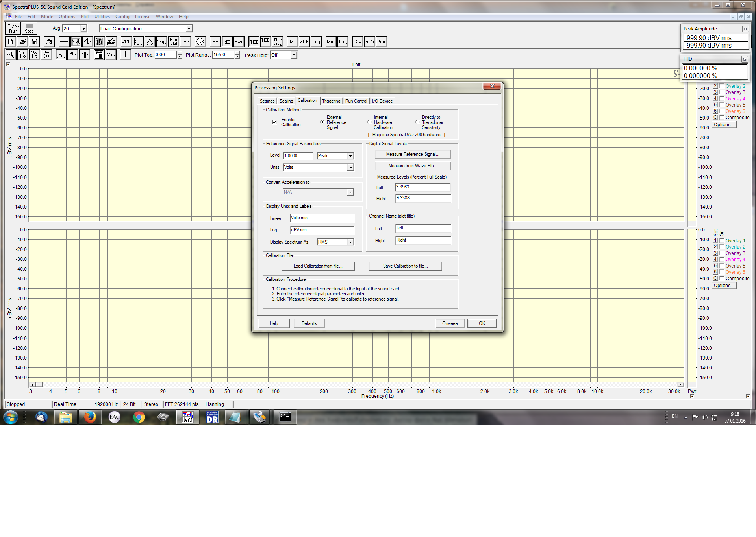Open the Scp toolbar button
Image resolution: width=756 pixels, height=537 pixels.
point(381,42)
